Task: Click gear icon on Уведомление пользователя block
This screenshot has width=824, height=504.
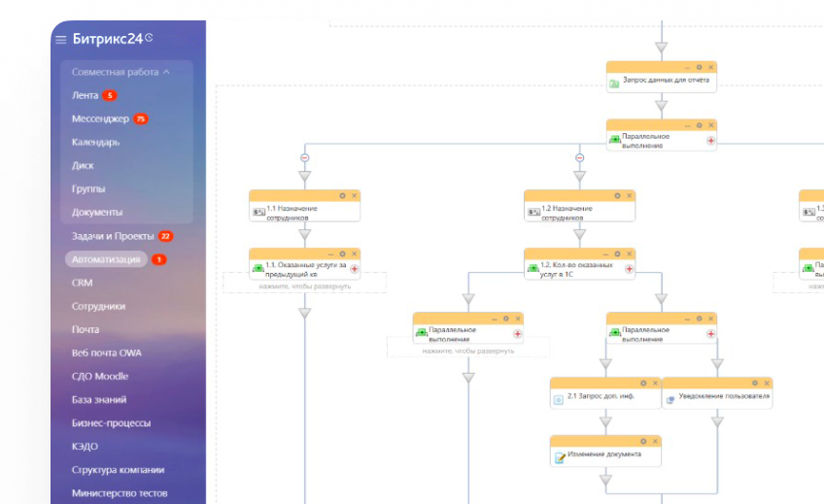Action: click(x=755, y=383)
